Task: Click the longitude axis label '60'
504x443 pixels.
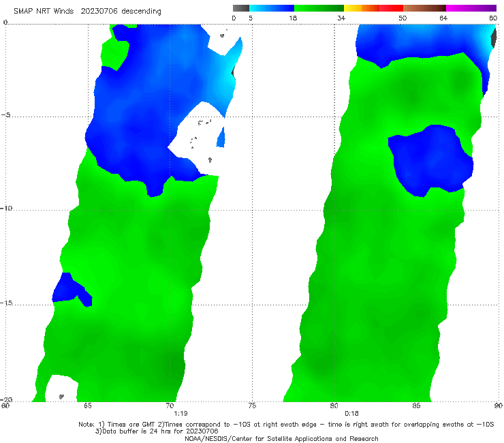Action: click(x=5, y=406)
